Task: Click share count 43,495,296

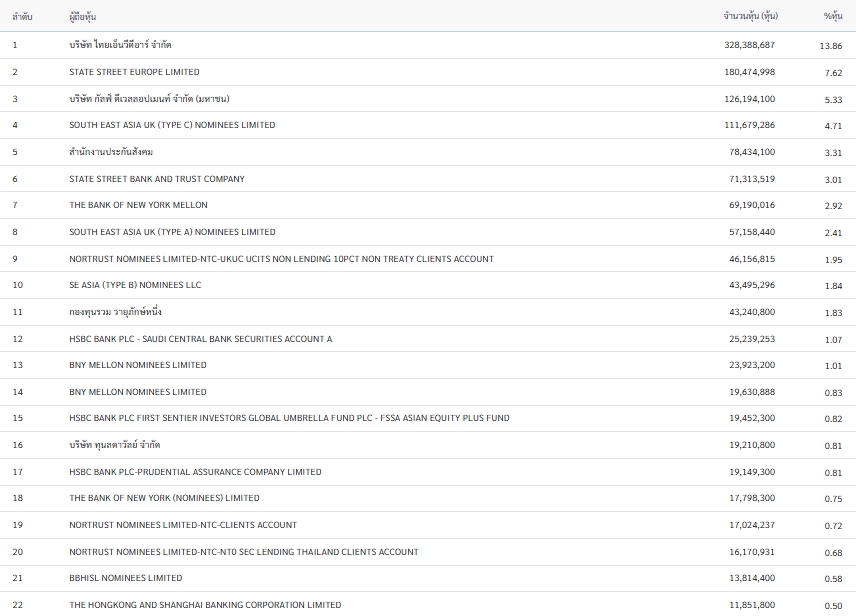Action: [752, 285]
